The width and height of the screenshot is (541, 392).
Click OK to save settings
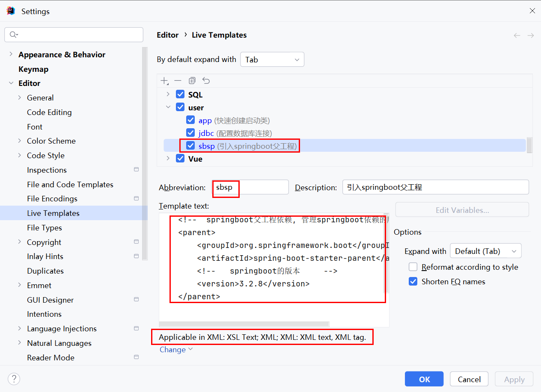(425, 379)
